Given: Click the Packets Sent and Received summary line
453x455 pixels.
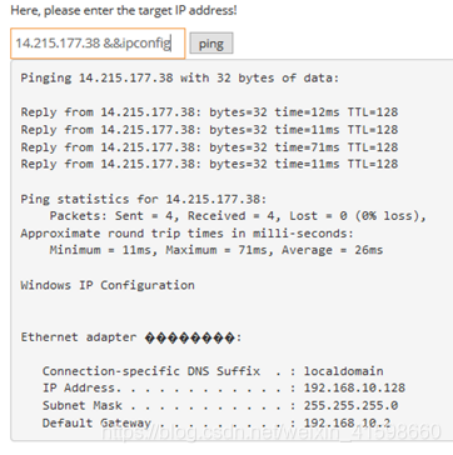Looking at the screenshot, I should (x=238, y=216).
